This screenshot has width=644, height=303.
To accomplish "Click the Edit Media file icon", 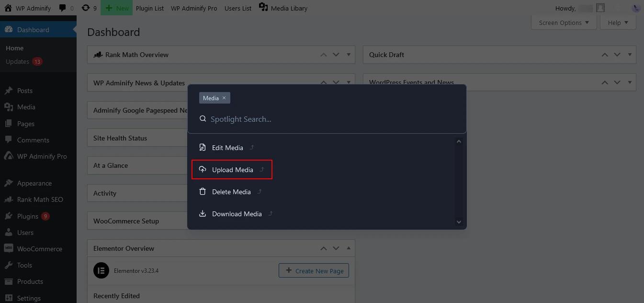I will pyautogui.click(x=203, y=148).
